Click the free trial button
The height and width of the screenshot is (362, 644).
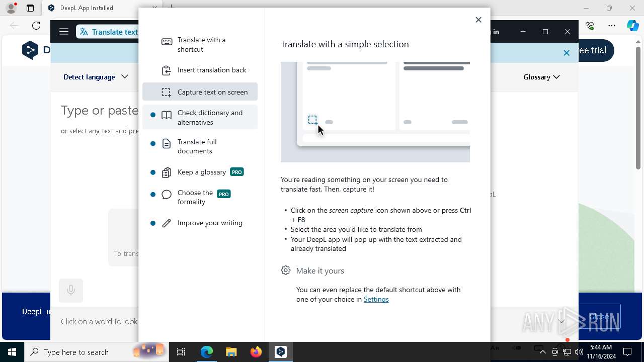pos(596,50)
